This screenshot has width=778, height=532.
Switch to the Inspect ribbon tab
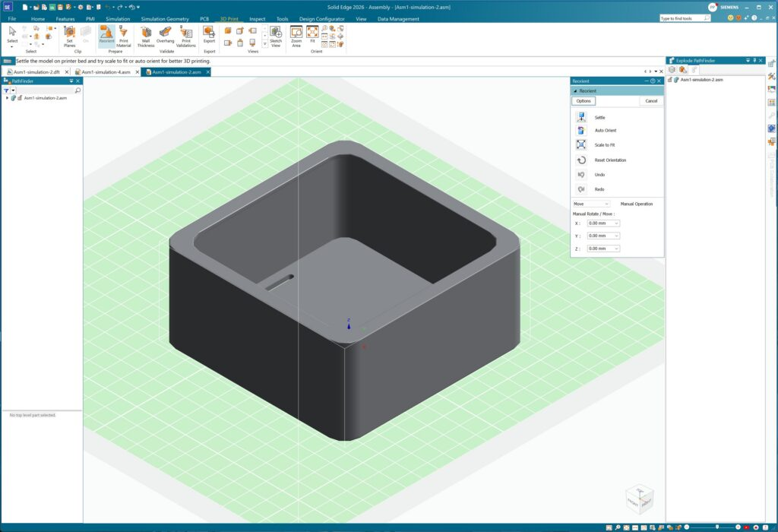pyautogui.click(x=257, y=19)
